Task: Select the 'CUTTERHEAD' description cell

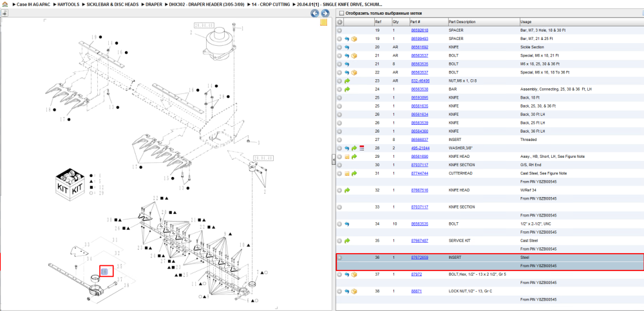Action: pos(461,173)
